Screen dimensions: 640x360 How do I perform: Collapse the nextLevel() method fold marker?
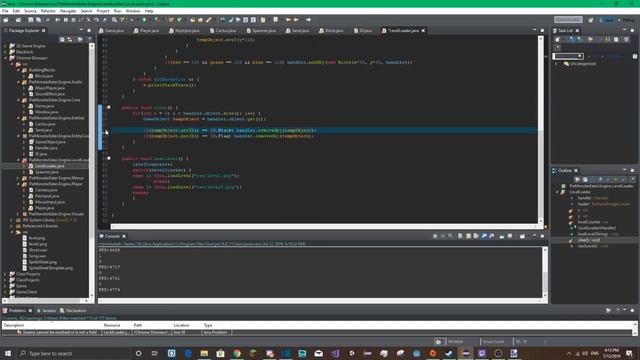pos(109,158)
